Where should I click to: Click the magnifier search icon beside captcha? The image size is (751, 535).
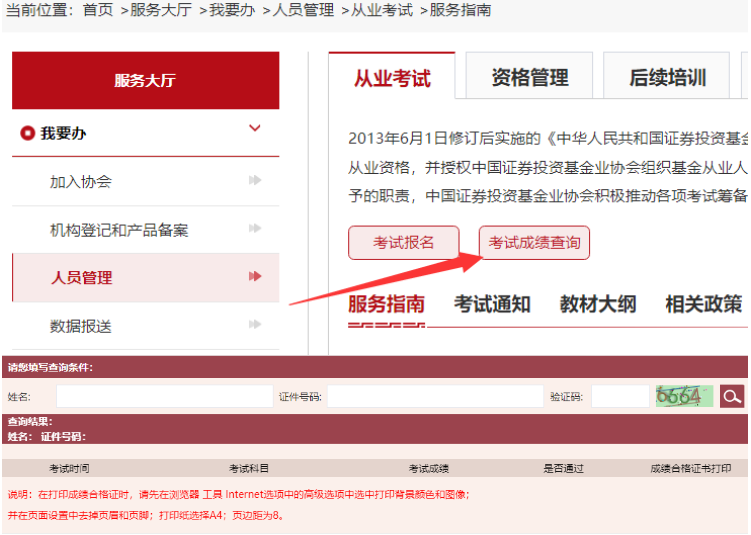click(732, 397)
